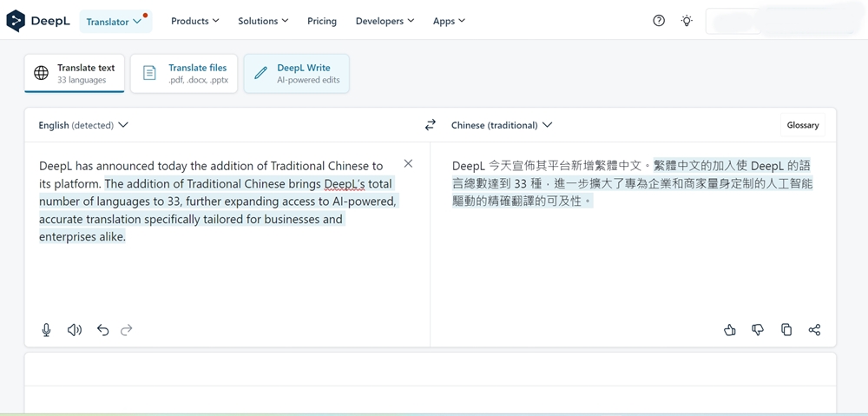This screenshot has height=416, width=868.
Task: Copy the translated text
Action: click(x=786, y=330)
